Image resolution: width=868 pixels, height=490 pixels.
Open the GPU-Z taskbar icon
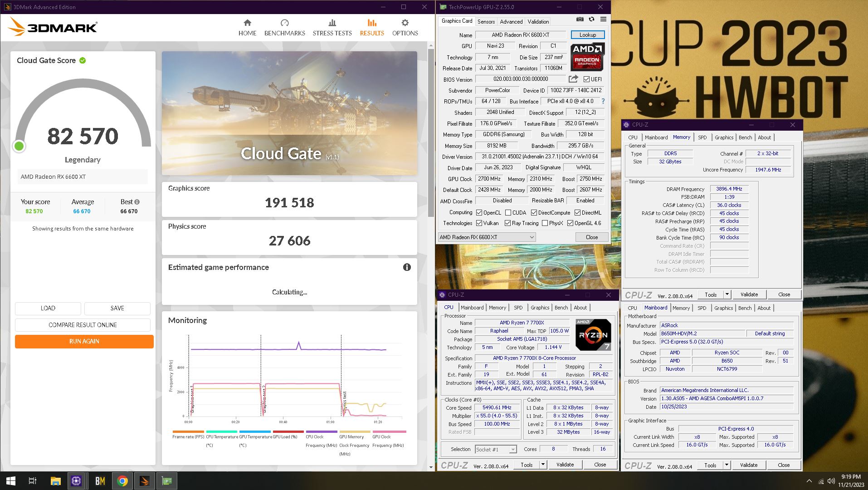pyautogui.click(x=167, y=481)
